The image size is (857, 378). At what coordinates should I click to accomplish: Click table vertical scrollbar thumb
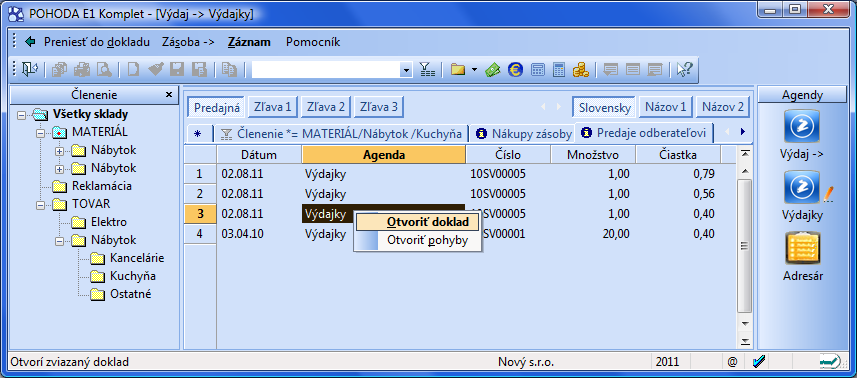click(x=744, y=246)
